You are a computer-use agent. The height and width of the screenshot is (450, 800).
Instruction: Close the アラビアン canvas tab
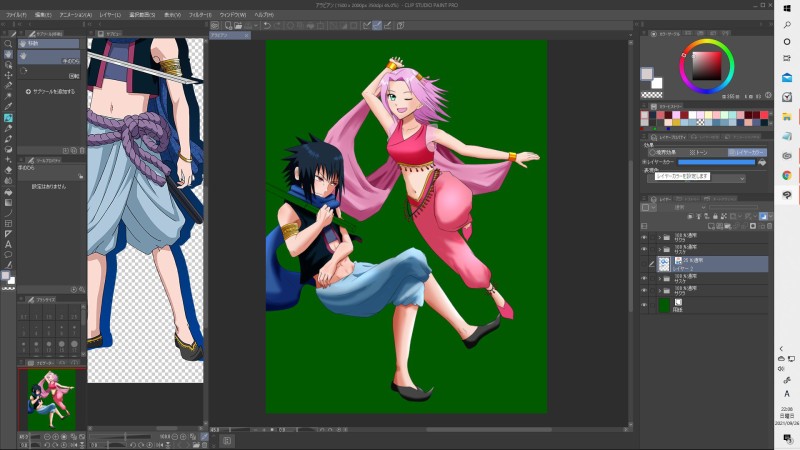click(x=246, y=36)
